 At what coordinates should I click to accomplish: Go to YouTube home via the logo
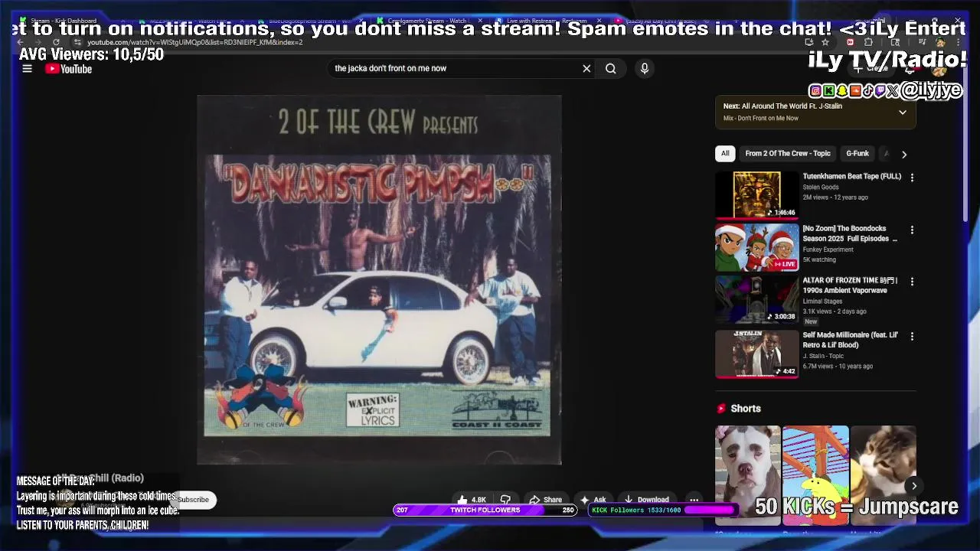[68, 69]
